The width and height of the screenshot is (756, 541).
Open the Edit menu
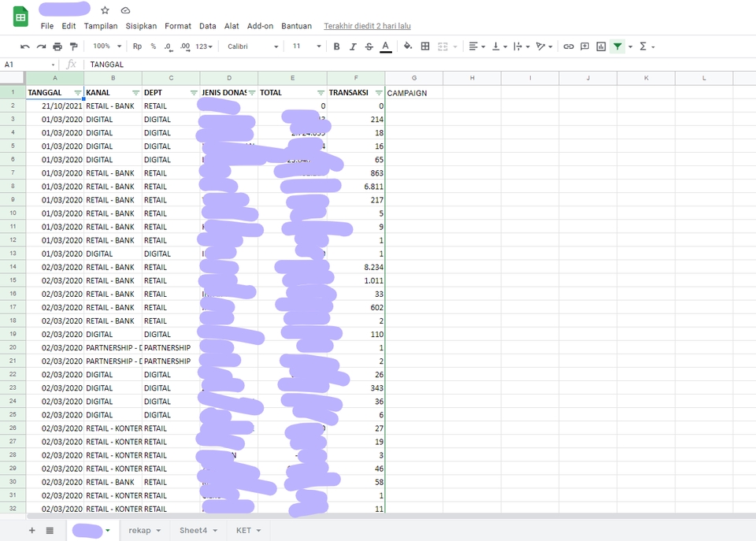coord(69,26)
